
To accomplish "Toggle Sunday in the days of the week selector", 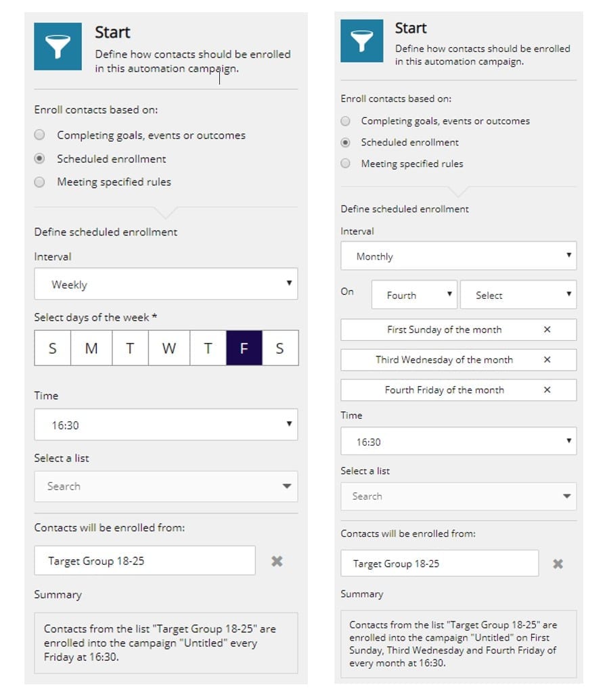I will (x=52, y=348).
